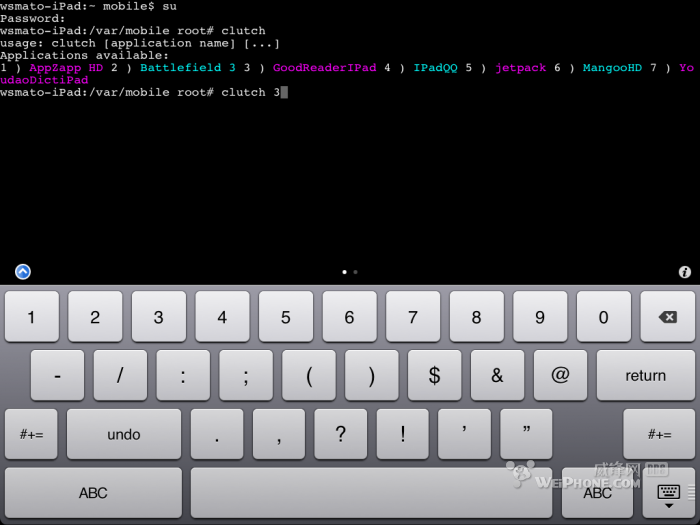Tap the open parenthesis key
Screen dimensions: 700x525
click(x=309, y=375)
